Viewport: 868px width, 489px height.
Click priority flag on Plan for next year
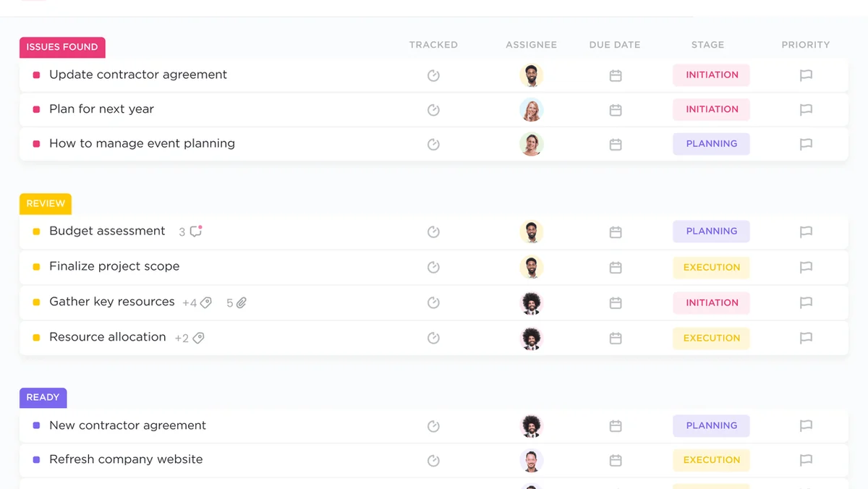coord(806,110)
